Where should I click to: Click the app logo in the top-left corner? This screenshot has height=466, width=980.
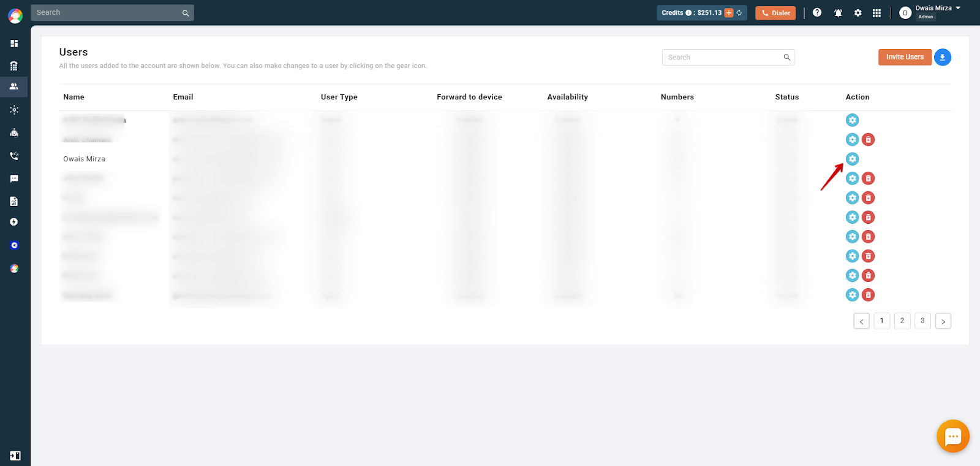tap(15, 15)
